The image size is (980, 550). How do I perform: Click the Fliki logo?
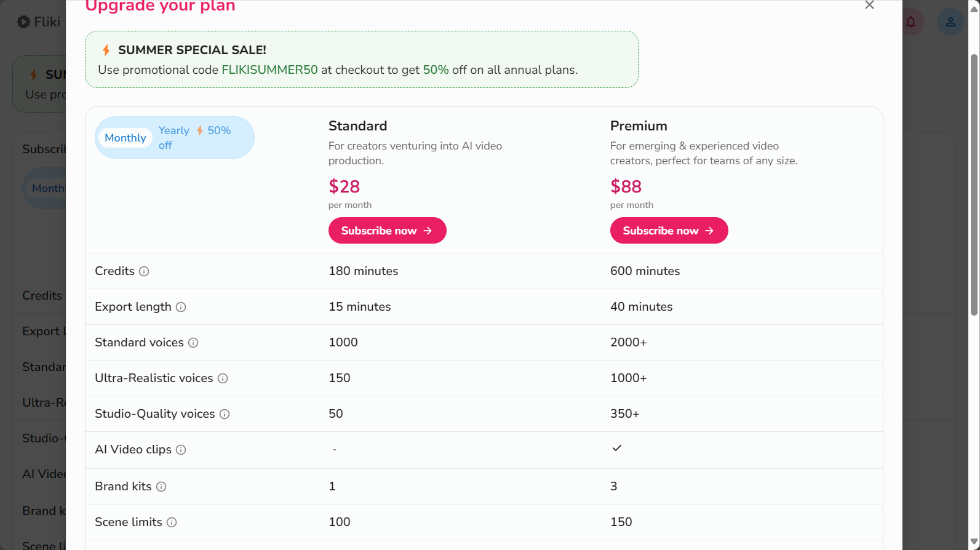click(38, 22)
